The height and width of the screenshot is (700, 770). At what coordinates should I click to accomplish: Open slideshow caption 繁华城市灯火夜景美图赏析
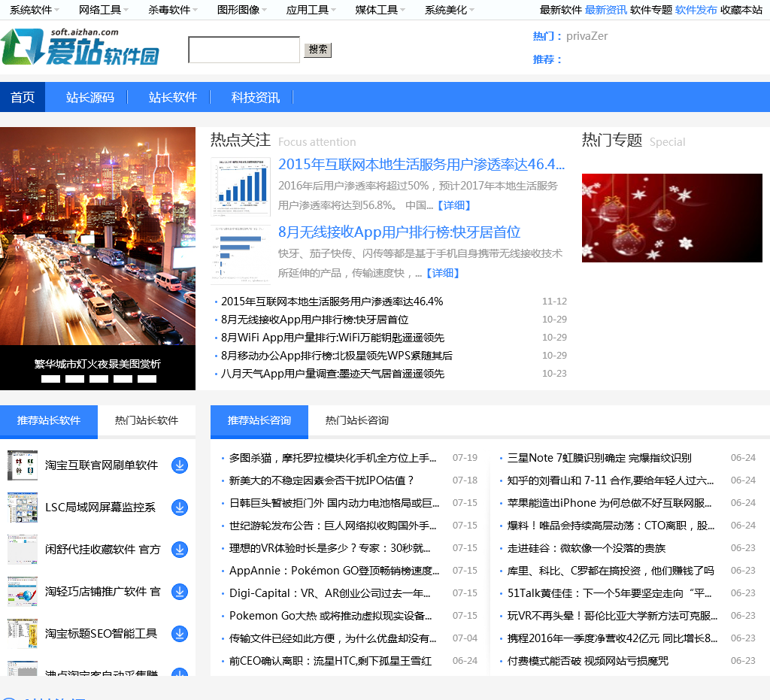pyautogui.click(x=98, y=364)
